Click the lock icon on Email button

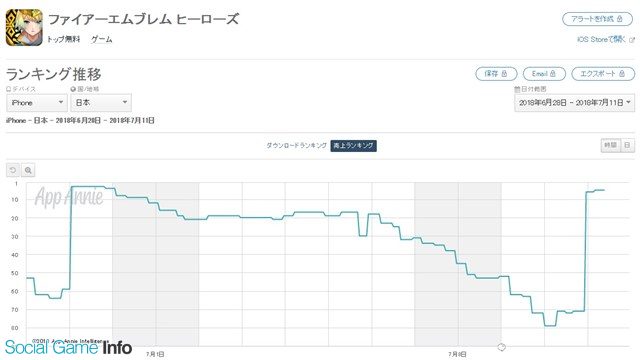pos(553,74)
